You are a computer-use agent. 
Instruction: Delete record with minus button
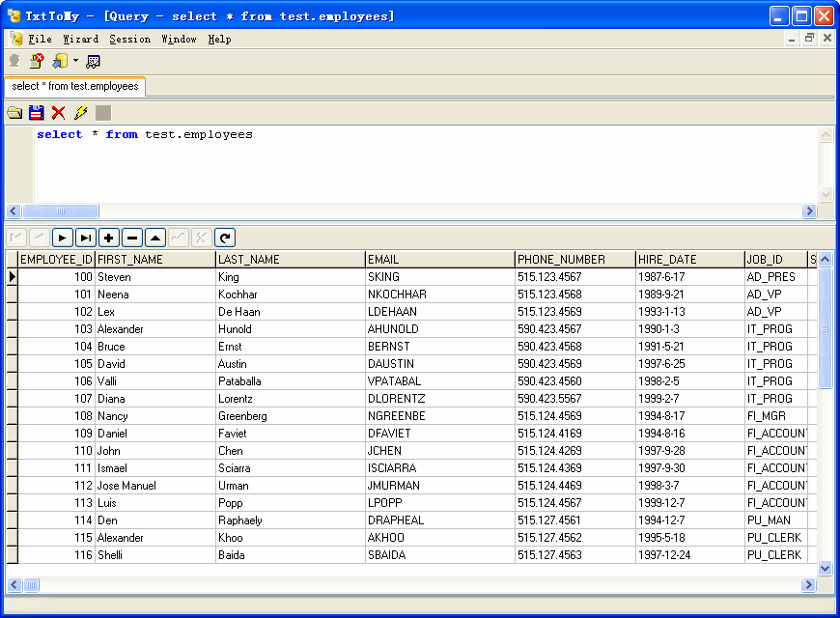point(132,238)
